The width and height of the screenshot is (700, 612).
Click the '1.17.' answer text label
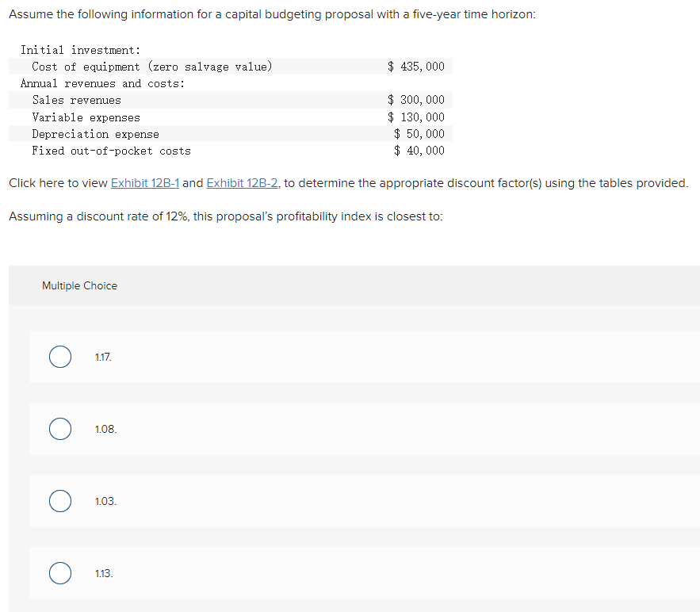click(103, 358)
